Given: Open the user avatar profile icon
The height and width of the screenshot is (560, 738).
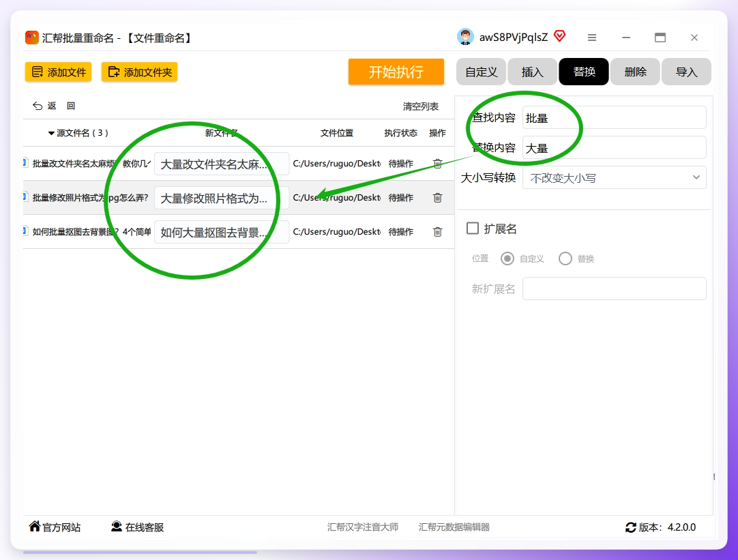Looking at the screenshot, I should [x=465, y=38].
